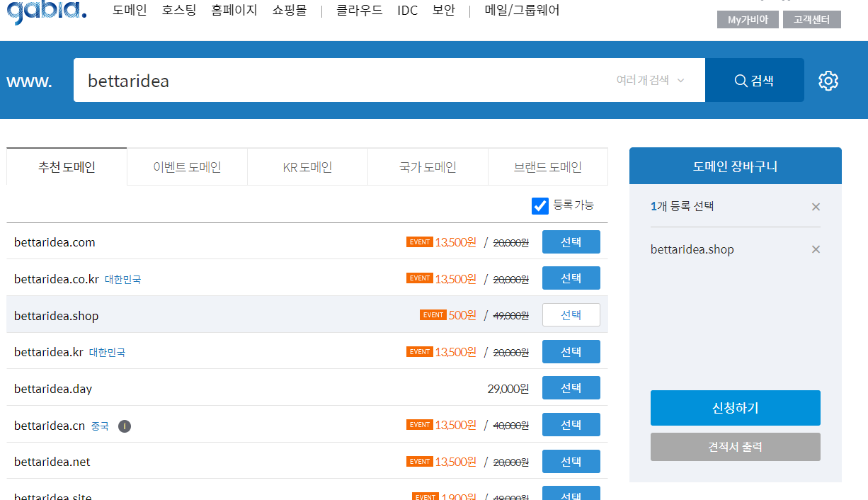This screenshot has width=868, height=500.
Task: Click the 29,000원 price for bettaridea.day
Action: 508,389
